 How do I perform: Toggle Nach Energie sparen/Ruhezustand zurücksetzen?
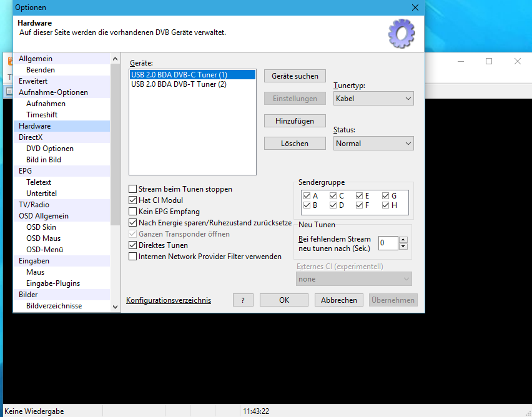pos(132,223)
